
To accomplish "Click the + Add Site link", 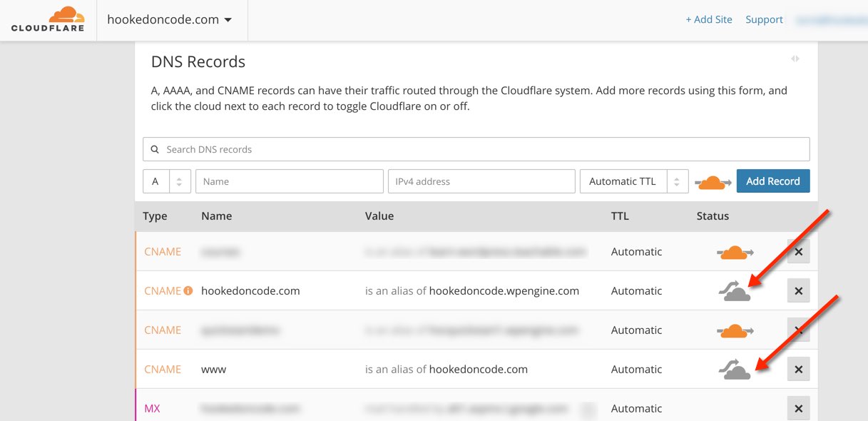I will pos(708,20).
